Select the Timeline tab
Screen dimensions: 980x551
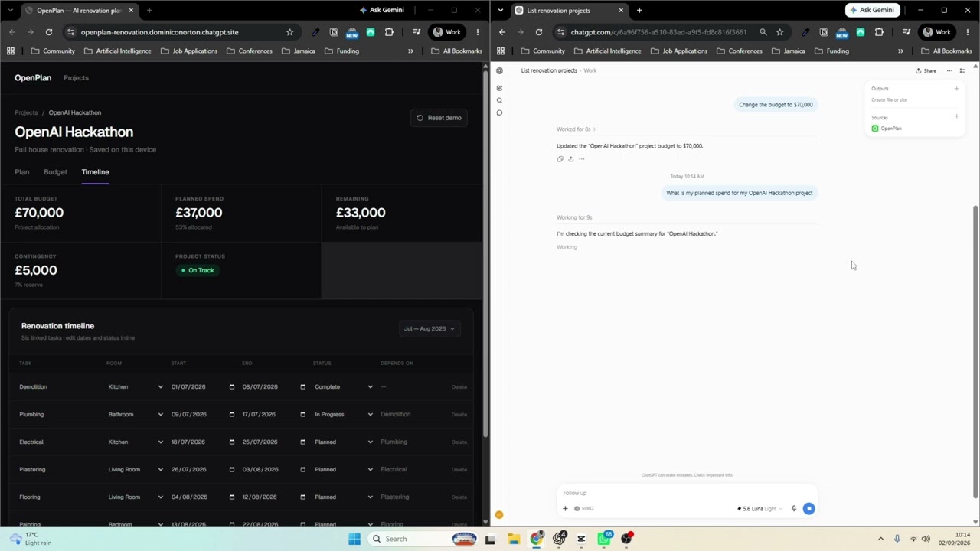click(x=95, y=172)
